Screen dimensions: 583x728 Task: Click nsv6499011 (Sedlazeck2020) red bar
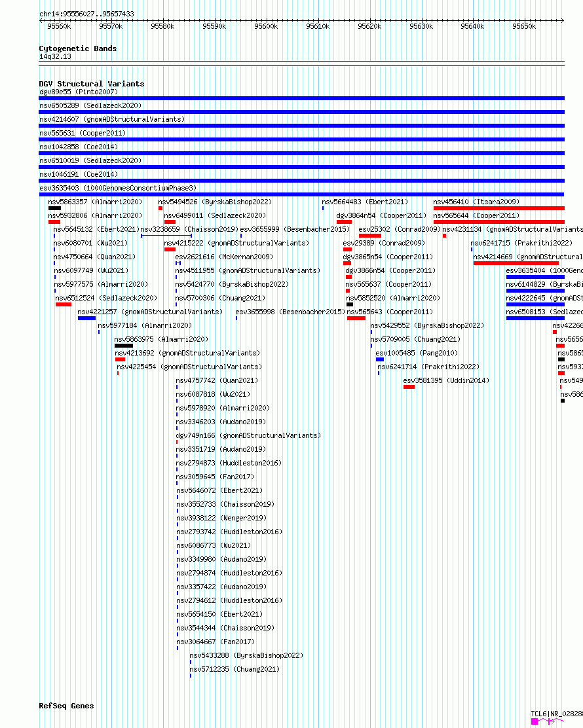point(170,222)
